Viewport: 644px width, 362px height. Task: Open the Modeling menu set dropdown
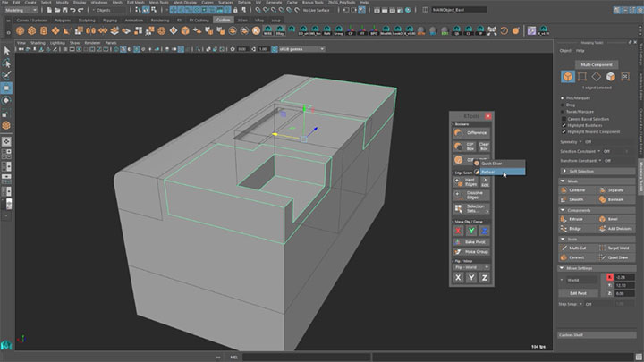tap(21, 10)
